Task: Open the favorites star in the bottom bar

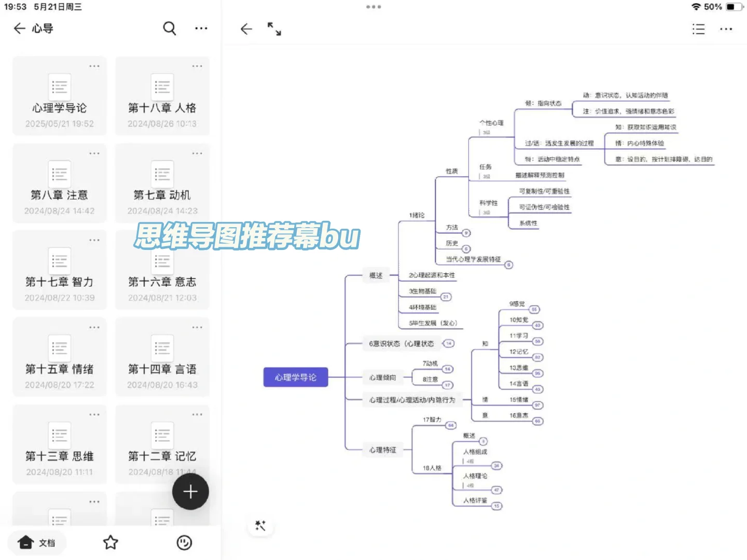Action: (x=110, y=542)
